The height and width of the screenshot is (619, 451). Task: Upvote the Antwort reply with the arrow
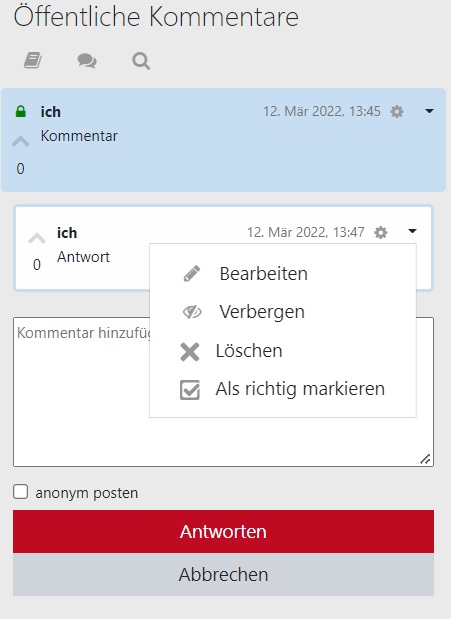point(37,238)
